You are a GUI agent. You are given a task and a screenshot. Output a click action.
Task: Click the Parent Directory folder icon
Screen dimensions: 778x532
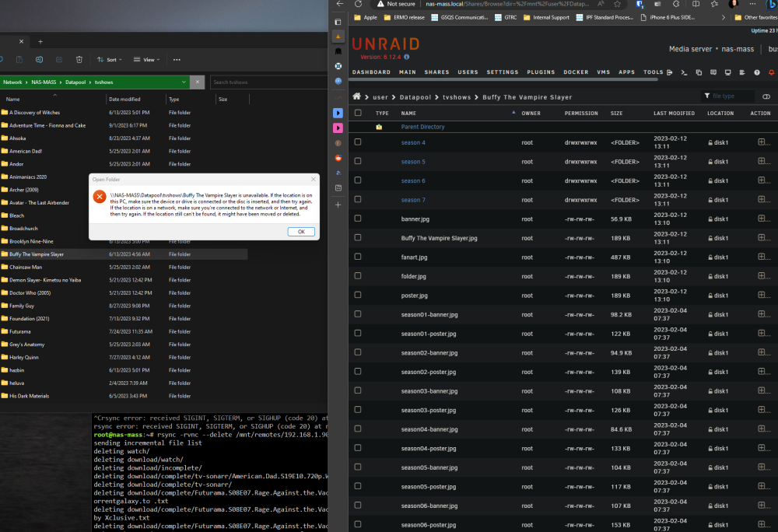click(379, 127)
